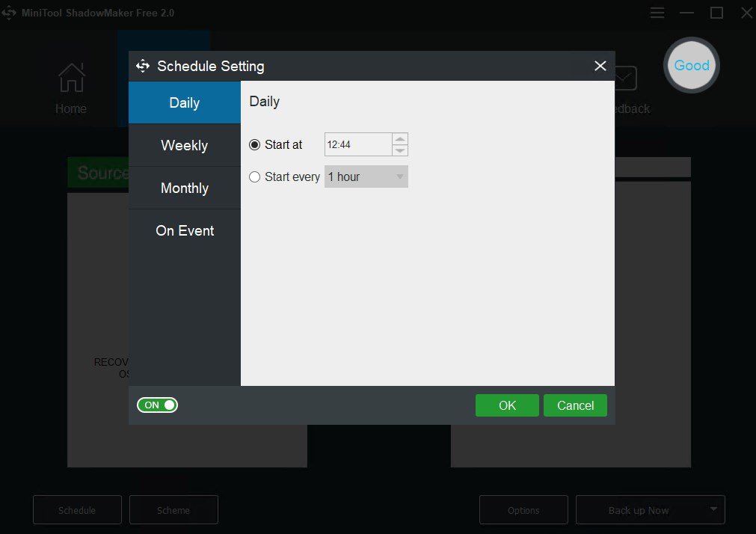Click the Feedback envelope icon
The width and height of the screenshot is (756, 534).
coord(624,78)
